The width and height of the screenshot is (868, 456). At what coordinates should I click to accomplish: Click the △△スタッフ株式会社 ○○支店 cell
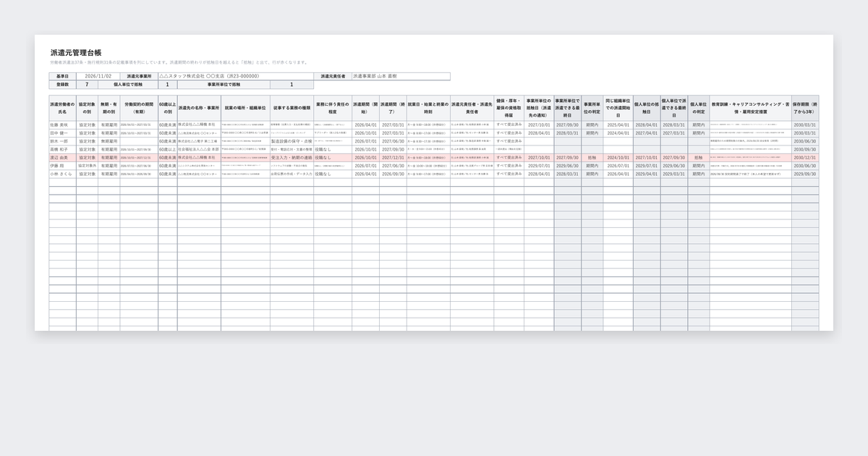[236, 76]
